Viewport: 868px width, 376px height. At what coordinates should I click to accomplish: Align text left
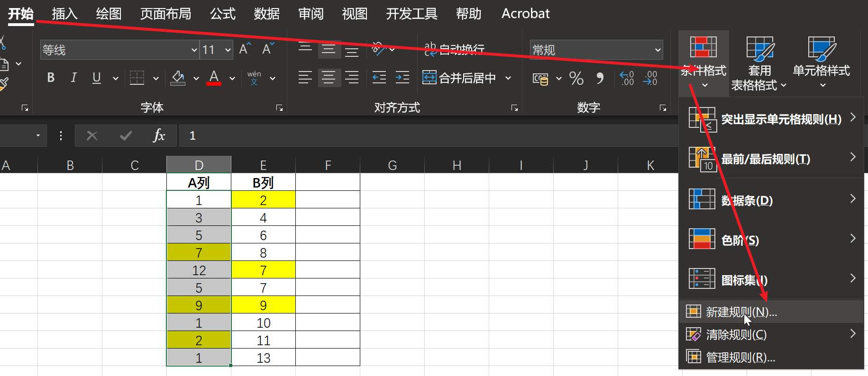point(305,77)
